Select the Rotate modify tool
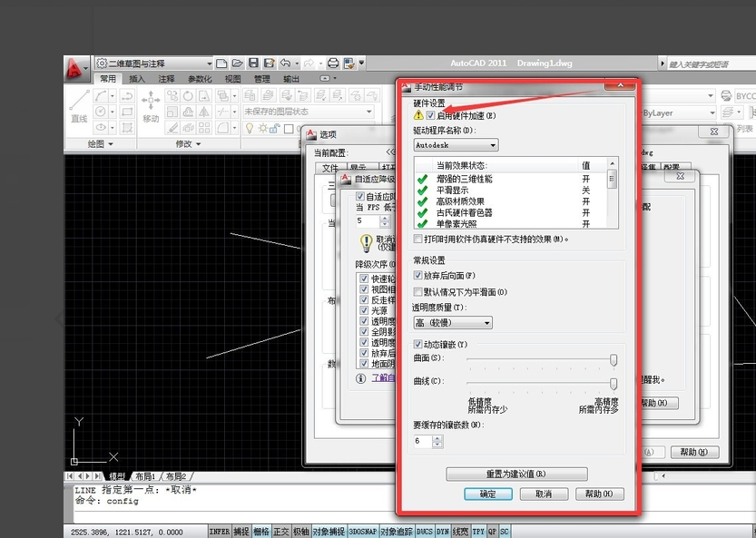The image size is (756, 538). coord(188,96)
